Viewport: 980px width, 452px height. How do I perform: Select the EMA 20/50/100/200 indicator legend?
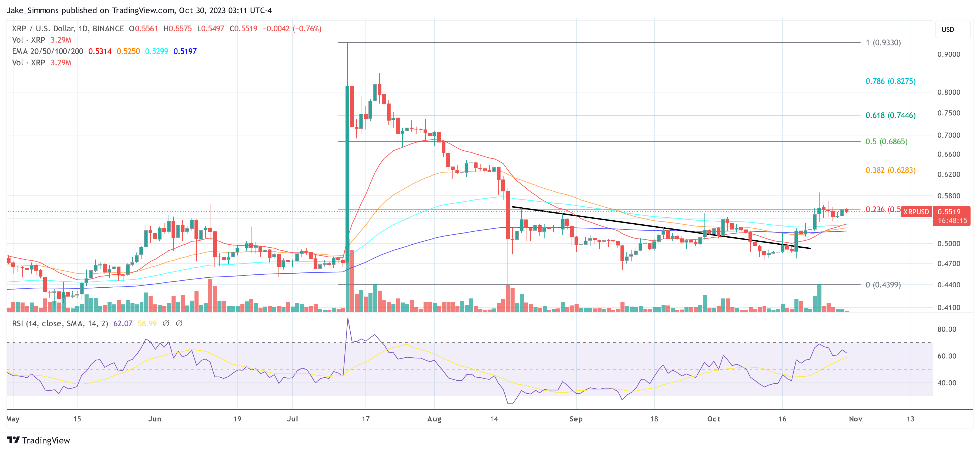(x=48, y=51)
